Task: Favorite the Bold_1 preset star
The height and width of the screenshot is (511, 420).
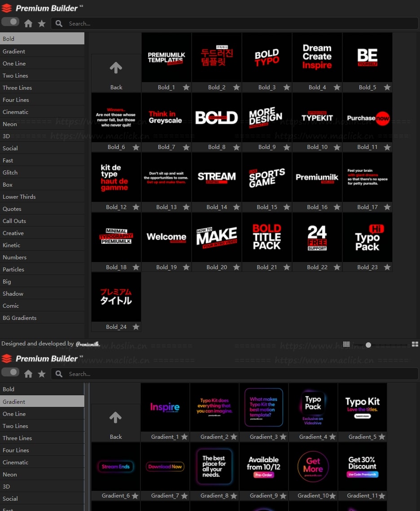Action: pyautogui.click(x=186, y=87)
